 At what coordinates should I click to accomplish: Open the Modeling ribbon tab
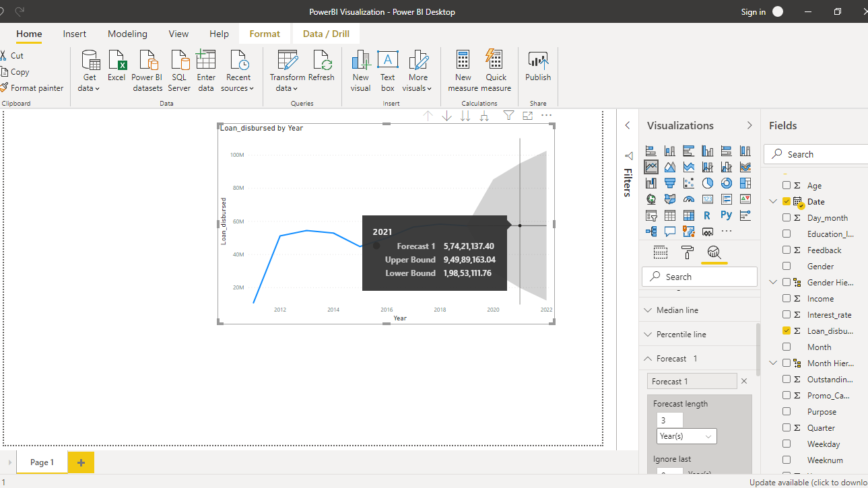pos(127,34)
